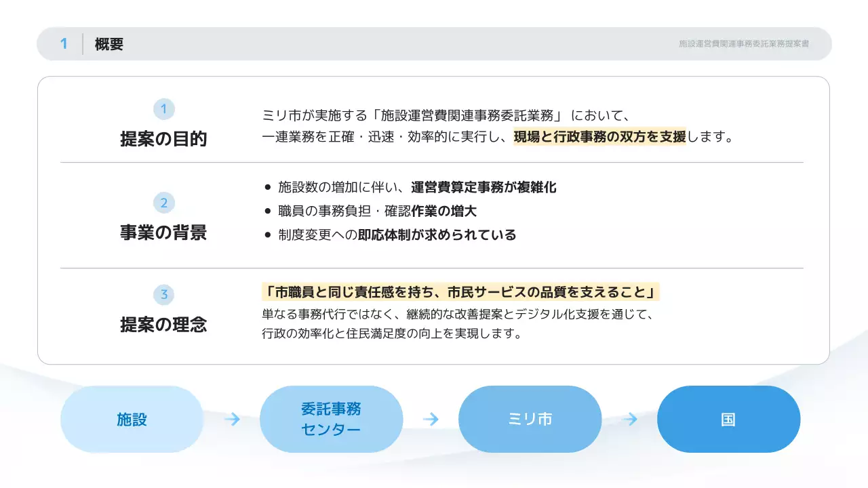This screenshot has width=868, height=488.
Task: Click the circled number 2 badge
Action: 163,203
